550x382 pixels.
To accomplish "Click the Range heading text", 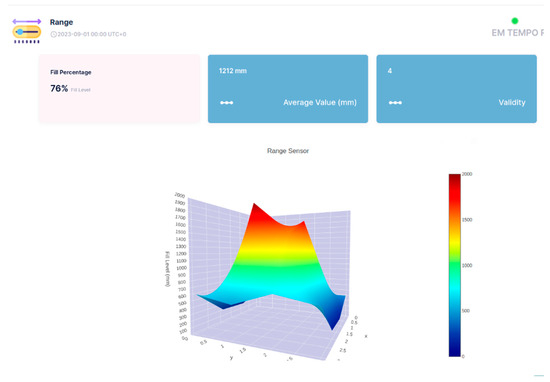I will (x=61, y=22).
